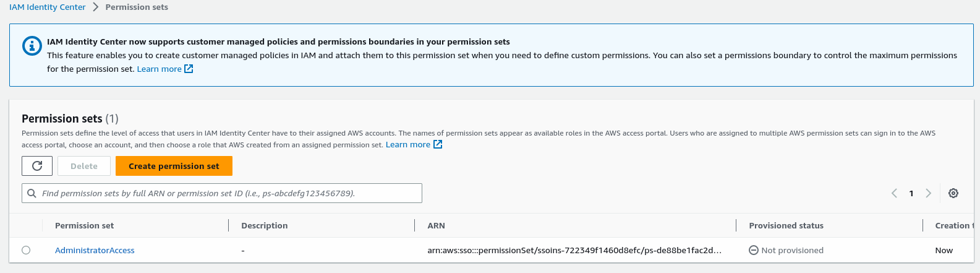
Task: Select the AdministratorAccess radio button
Action: coord(26,250)
